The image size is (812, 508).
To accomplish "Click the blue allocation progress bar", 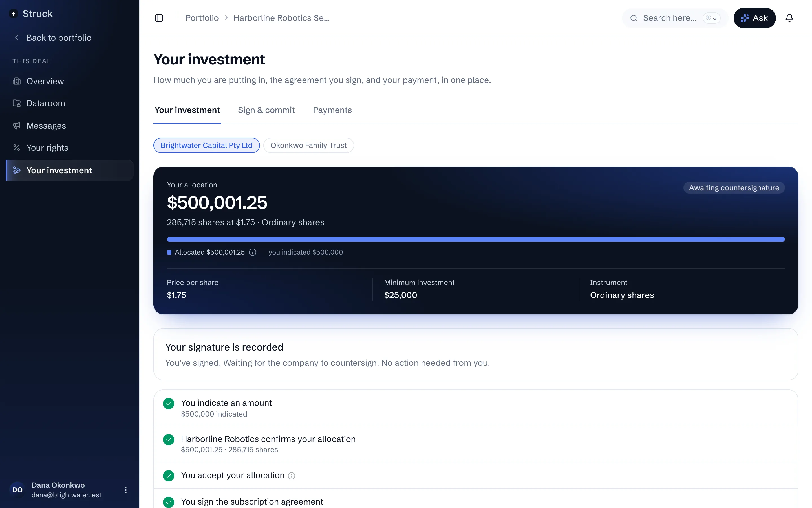I will tap(475, 239).
